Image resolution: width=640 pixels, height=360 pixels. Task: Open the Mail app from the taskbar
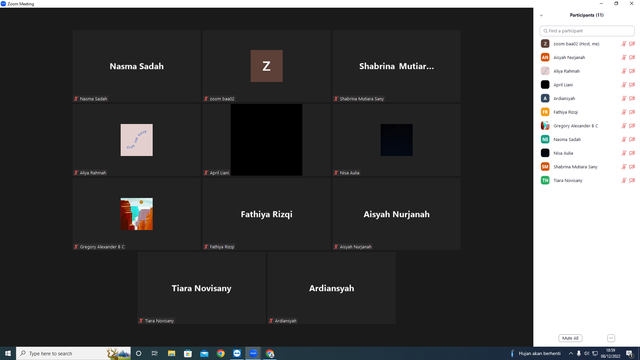tap(204, 353)
